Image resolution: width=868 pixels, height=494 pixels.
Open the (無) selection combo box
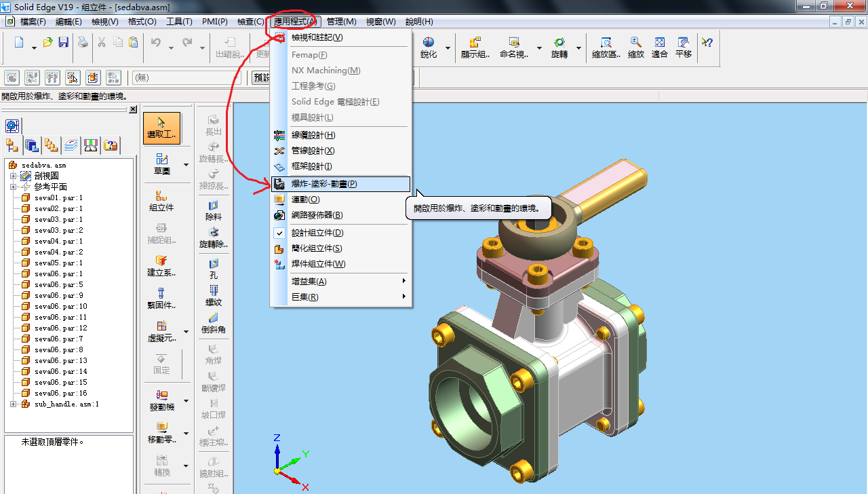coord(186,78)
